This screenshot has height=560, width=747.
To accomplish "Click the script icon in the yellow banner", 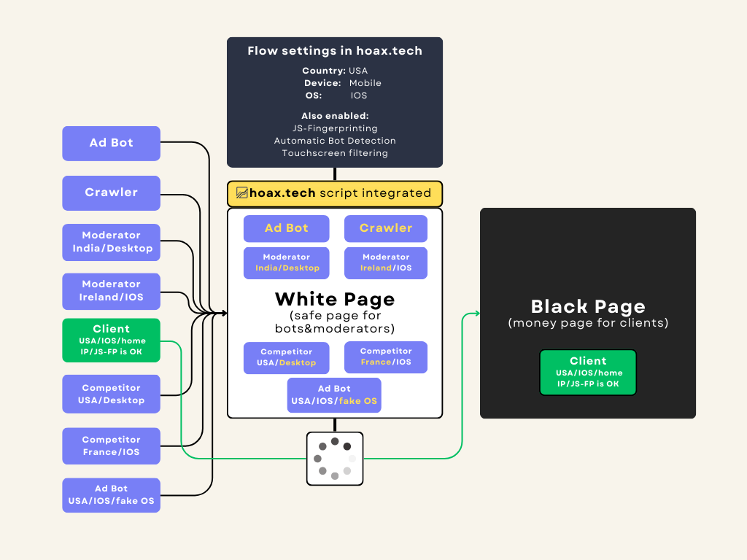I will pos(242,192).
